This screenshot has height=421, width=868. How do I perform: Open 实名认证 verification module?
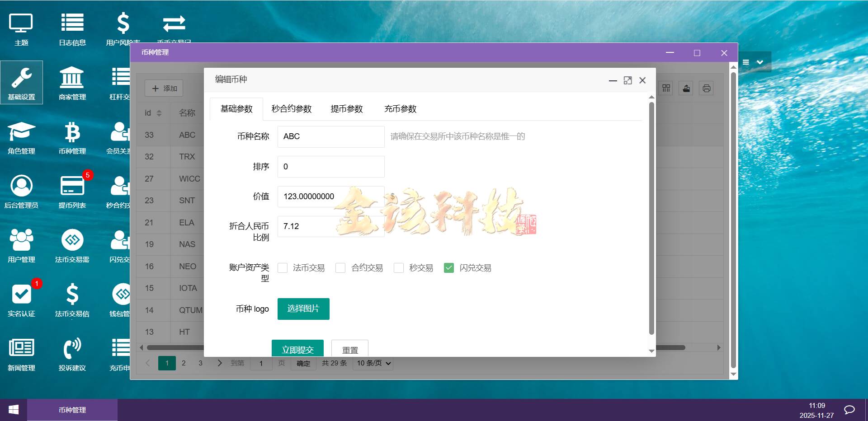(21, 299)
